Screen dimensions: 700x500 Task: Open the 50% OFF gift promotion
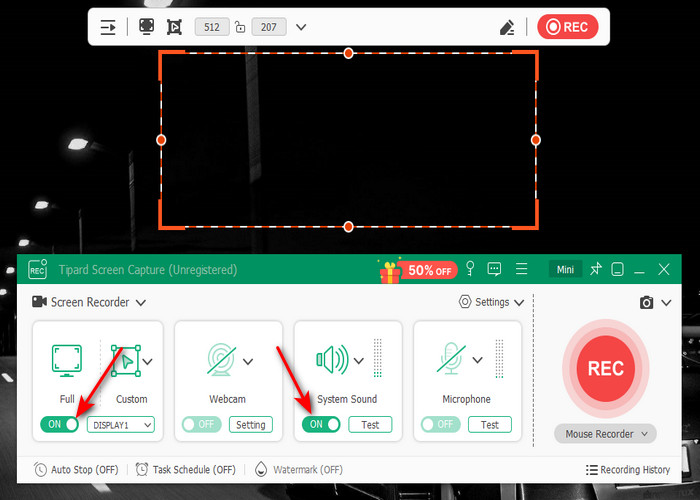pyautogui.click(x=418, y=270)
